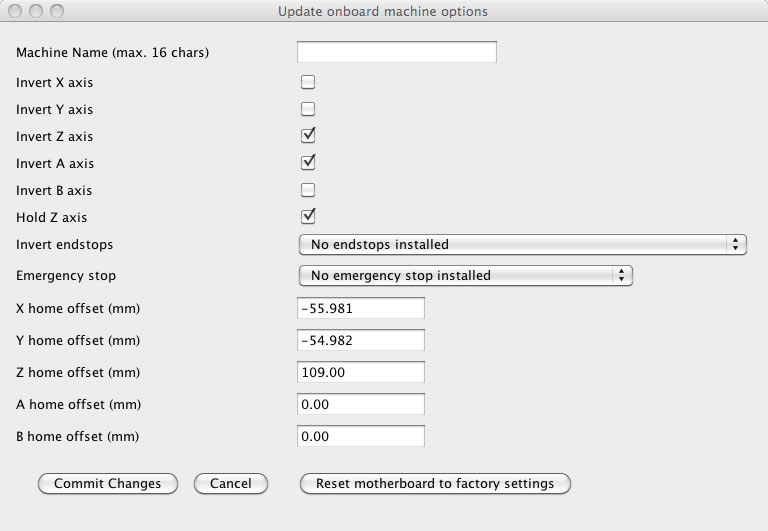Click the arrows on Invert endstops combo box
The image size is (768, 531).
tap(736, 244)
